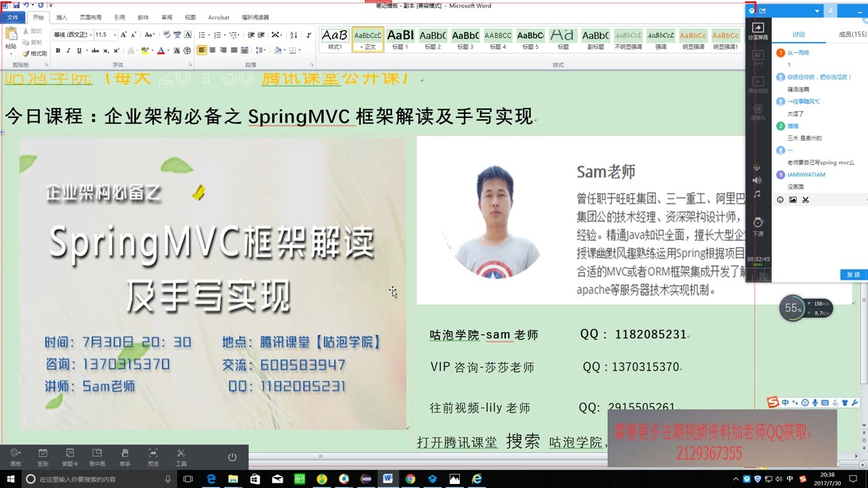Click the Share Screen (分享屏幕) icon

[x=758, y=31]
